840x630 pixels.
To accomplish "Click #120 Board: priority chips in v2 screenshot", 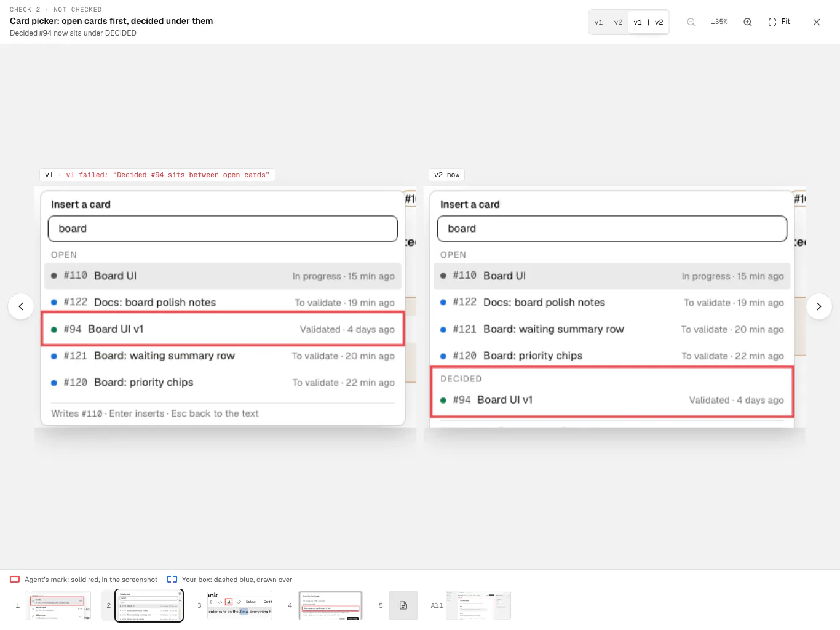I will coord(612,356).
